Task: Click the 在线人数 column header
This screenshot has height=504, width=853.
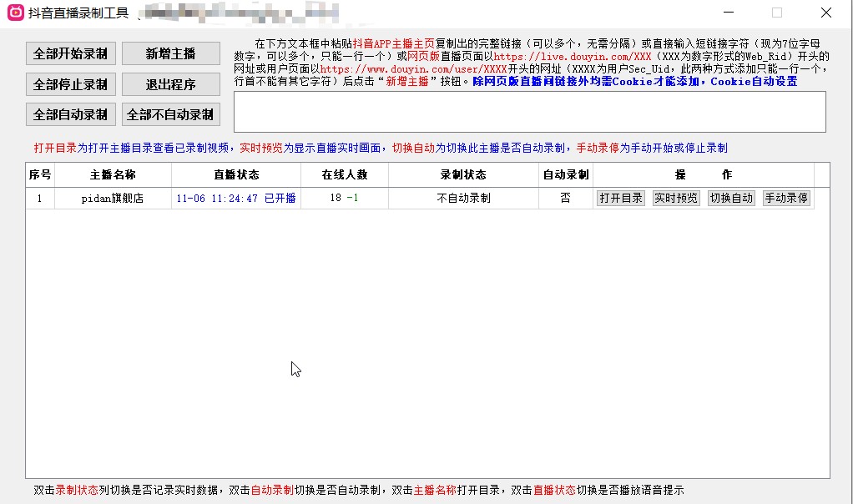Action: click(x=345, y=174)
